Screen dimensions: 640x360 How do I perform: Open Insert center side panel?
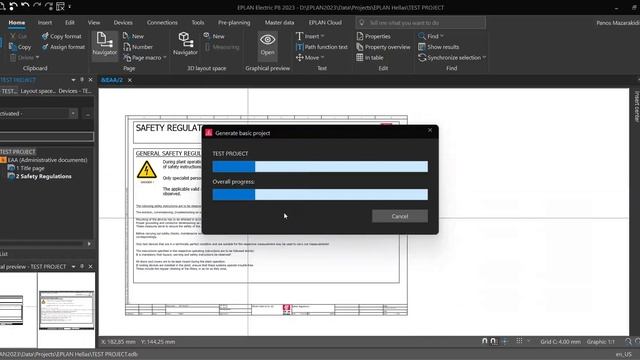coord(636,106)
